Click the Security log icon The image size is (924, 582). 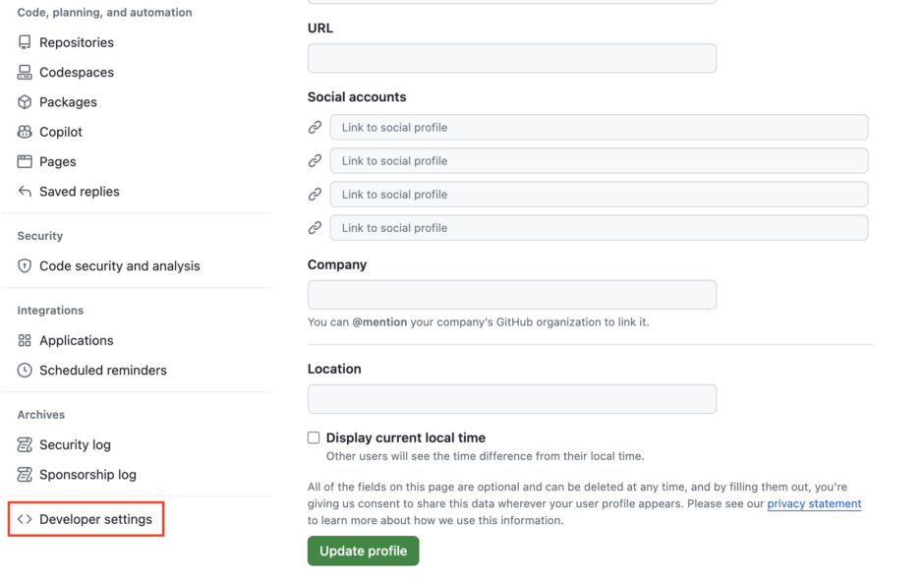tap(25, 444)
